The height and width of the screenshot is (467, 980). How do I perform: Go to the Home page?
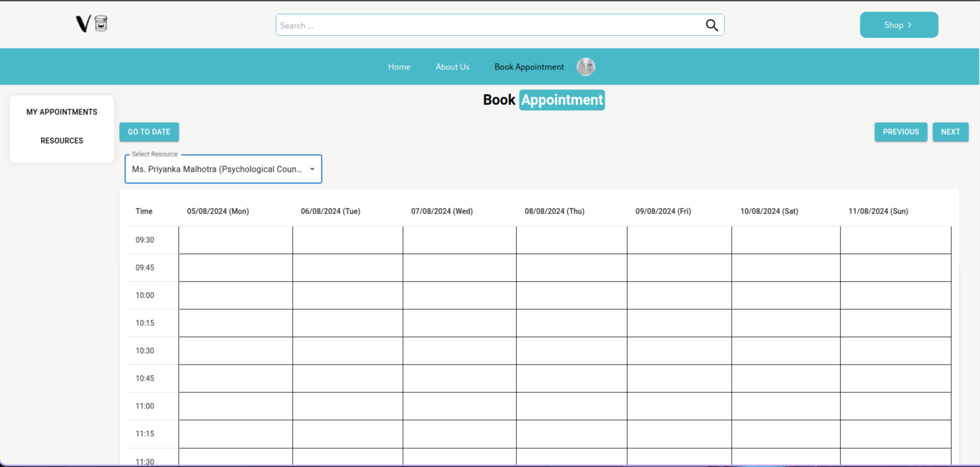[x=399, y=67]
